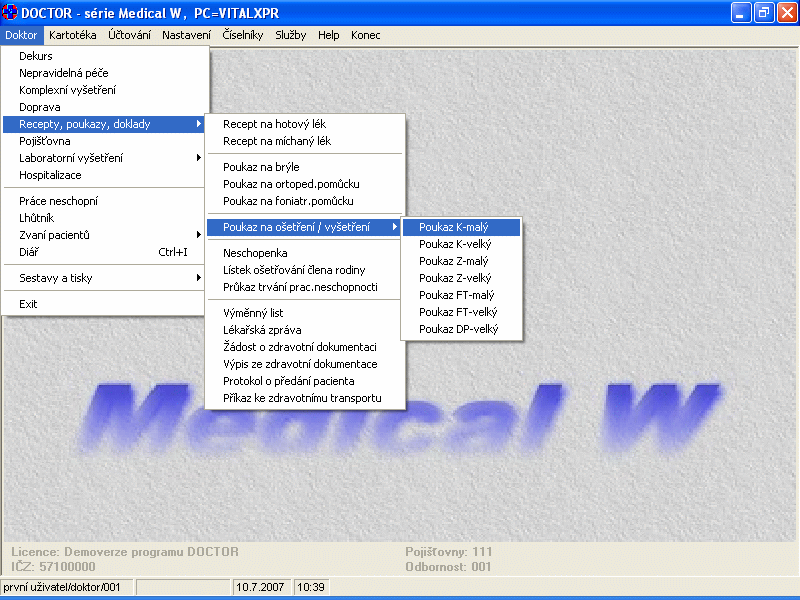
Task: Choose Hospitalizace menu entry
Action: pos(104,175)
